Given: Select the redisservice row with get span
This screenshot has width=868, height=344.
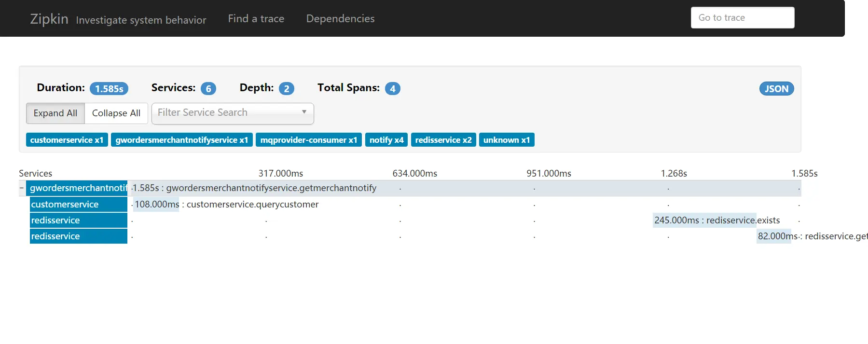Looking at the screenshot, I should click(x=79, y=236).
